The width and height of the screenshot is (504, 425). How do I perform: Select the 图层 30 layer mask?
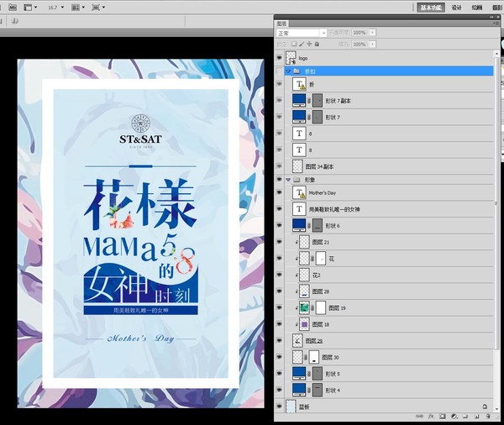[x=314, y=357]
